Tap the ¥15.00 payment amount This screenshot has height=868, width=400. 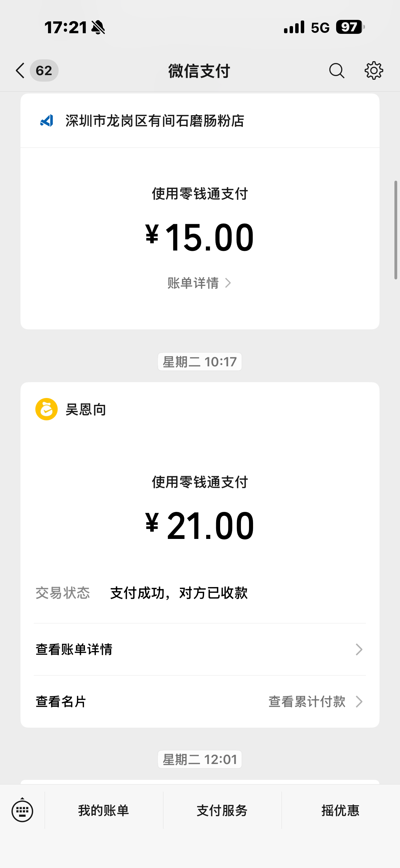point(200,237)
